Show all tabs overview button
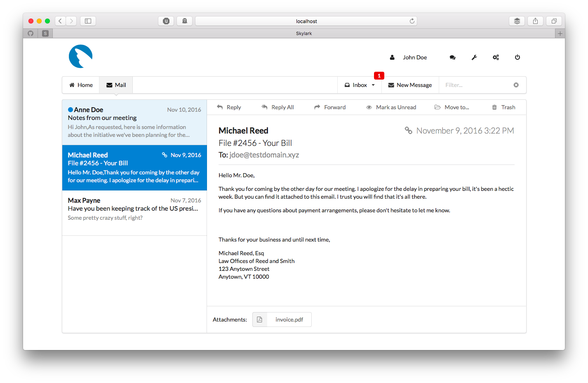The width and height of the screenshot is (588, 383). click(x=554, y=21)
